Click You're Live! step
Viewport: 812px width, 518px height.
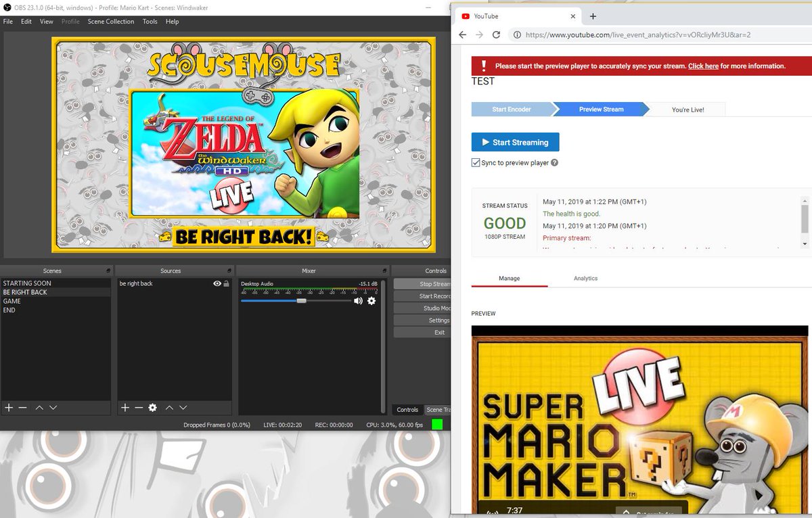(x=687, y=110)
